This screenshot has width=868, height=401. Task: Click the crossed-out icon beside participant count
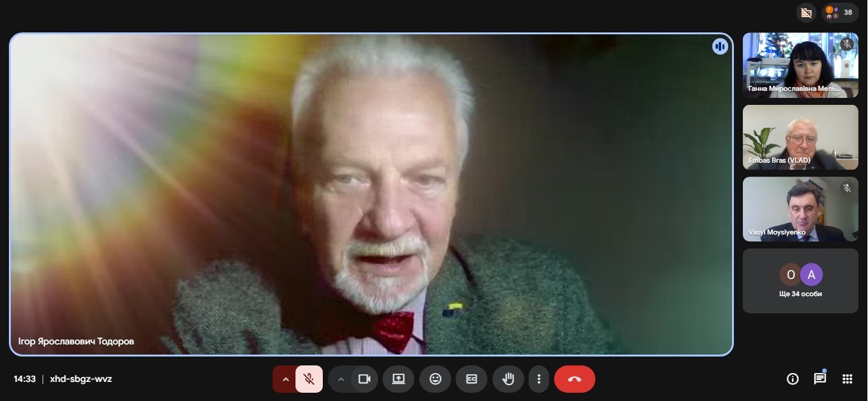pos(806,13)
